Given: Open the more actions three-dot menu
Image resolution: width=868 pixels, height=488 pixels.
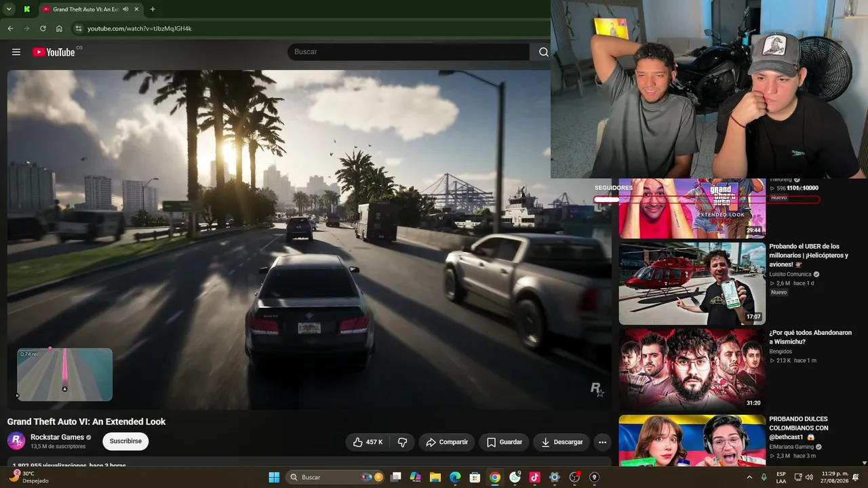Looking at the screenshot, I should click(x=602, y=442).
